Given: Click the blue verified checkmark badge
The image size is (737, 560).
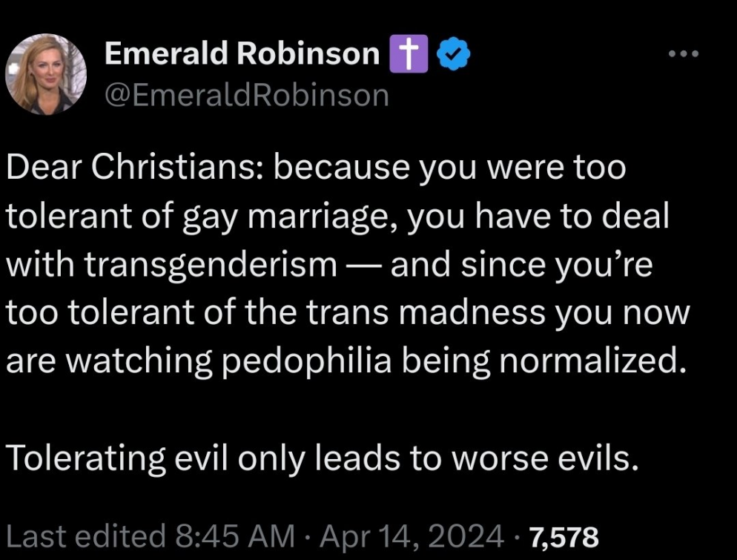Looking at the screenshot, I should 454,54.
